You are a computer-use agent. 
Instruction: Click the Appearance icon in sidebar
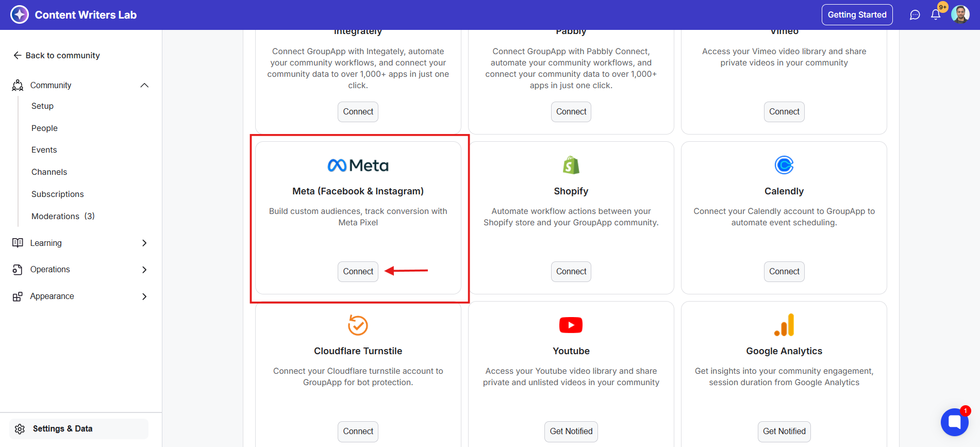(18, 296)
